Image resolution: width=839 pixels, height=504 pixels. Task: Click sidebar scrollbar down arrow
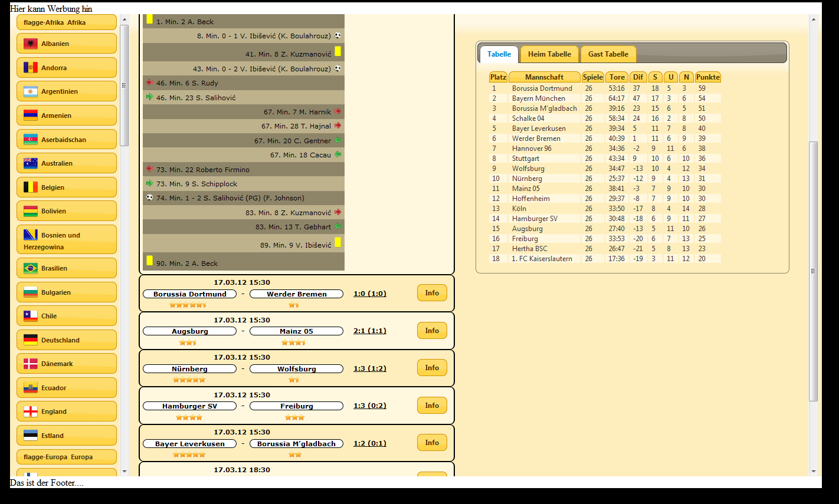tap(124, 471)
